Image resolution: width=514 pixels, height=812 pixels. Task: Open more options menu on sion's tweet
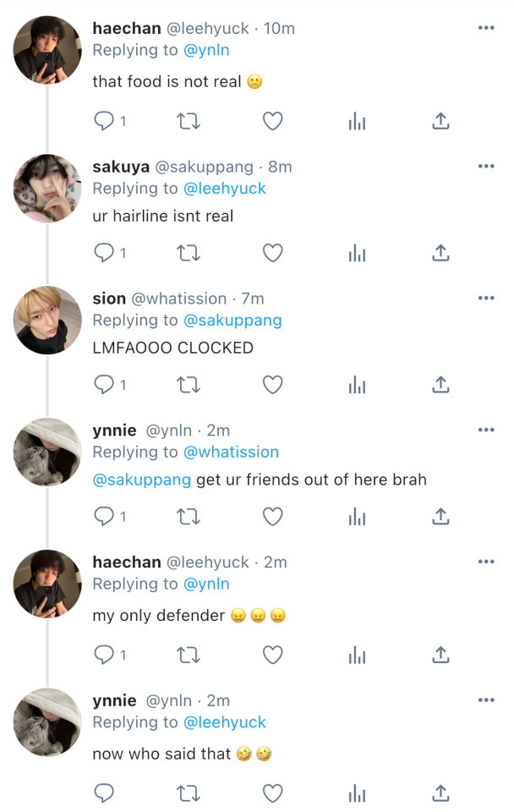point(486,298)
